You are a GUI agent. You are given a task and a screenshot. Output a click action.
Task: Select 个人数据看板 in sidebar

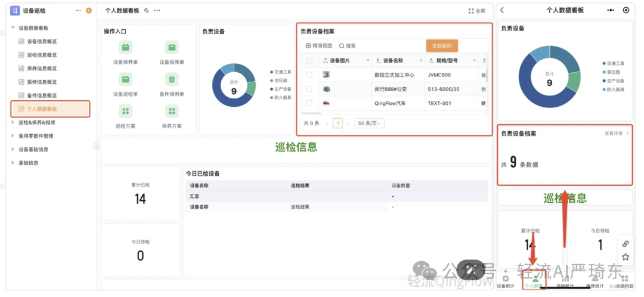coord(50,109)
